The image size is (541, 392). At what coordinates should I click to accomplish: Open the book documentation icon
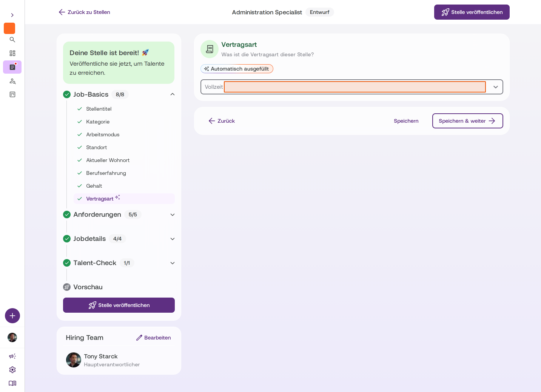point(12,383)
